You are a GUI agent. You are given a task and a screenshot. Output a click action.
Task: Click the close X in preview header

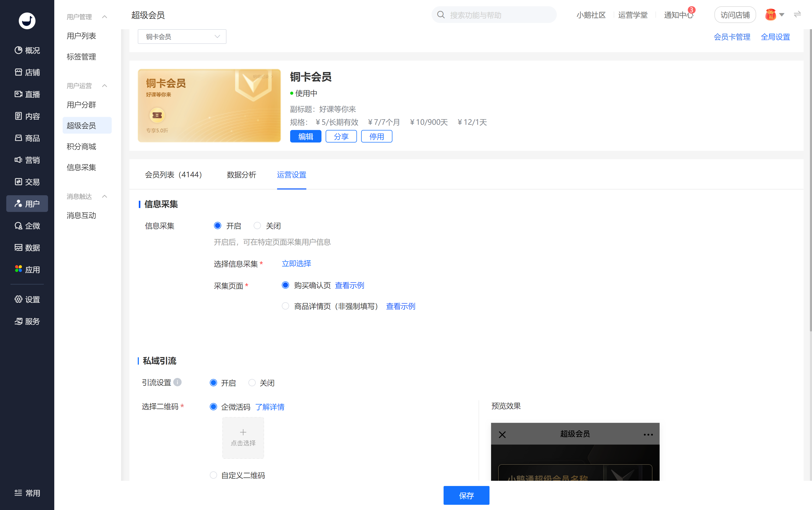pos(502,435)
